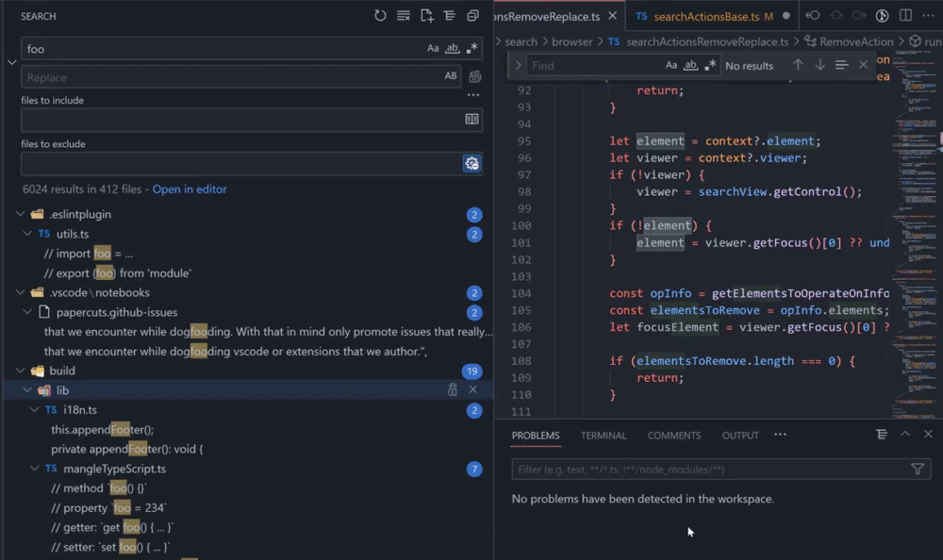
Task: Collapse the build folder in results
Action: pyautogui.click(x=21, y=371)
